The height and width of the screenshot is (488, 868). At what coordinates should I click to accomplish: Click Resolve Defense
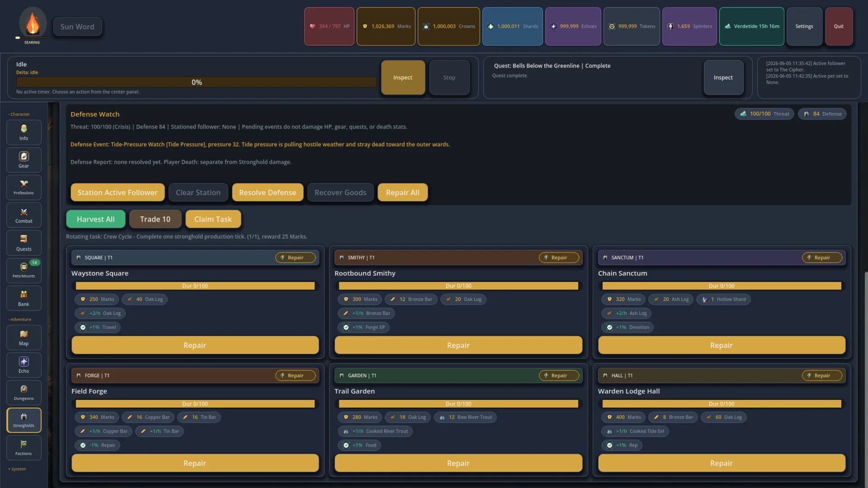tap(268, 192)
